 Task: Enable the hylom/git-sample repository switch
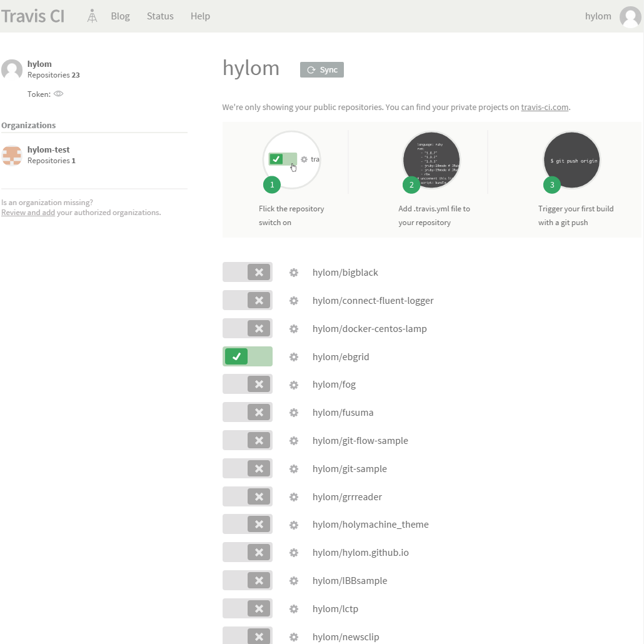[247, 468]
